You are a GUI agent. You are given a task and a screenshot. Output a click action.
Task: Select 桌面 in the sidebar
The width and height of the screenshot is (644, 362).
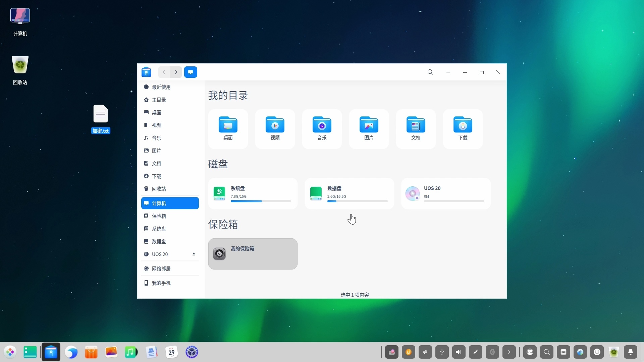click(x=170, y=113)
